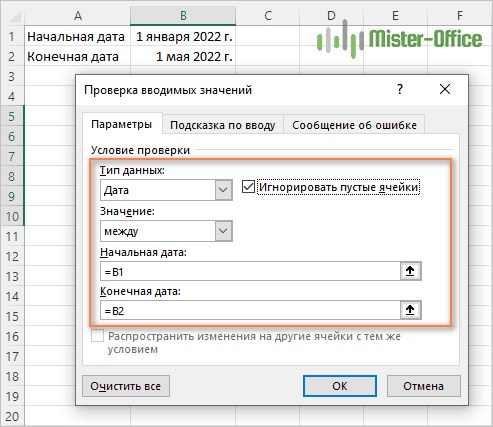This screenshot has width=493, height=427.
Task: Open the dialog help question mark
Action: (x=400, y=89)
